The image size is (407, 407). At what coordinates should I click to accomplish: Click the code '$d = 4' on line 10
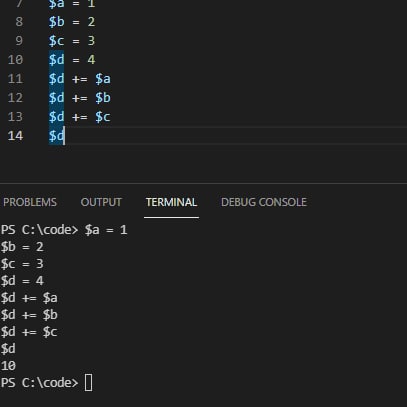(x=72, y=60)
